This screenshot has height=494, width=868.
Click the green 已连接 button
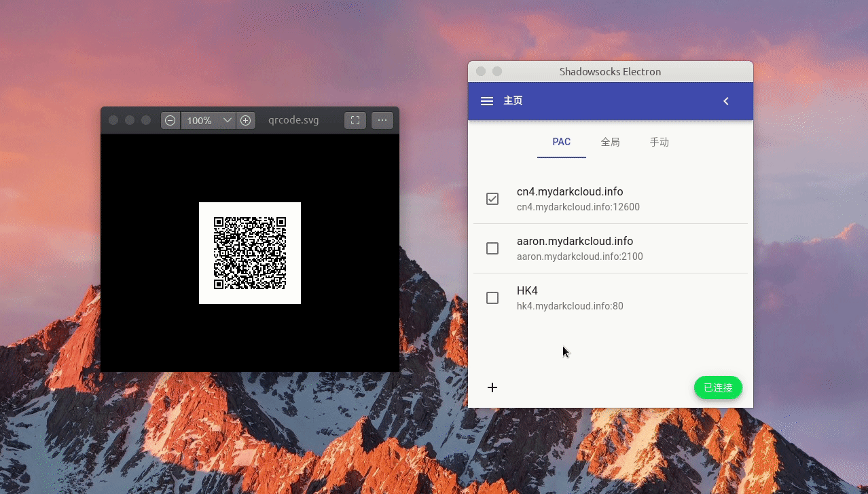click(x=718, y=387)
